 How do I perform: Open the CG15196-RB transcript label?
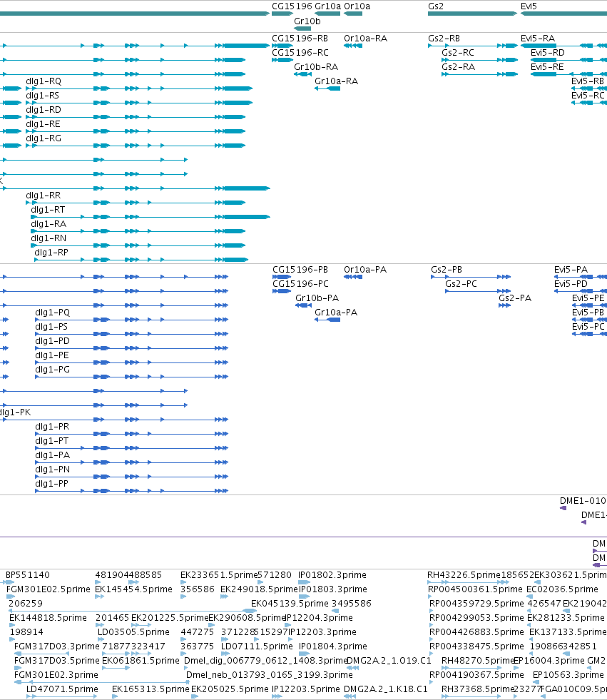click(x=300, y=39)
